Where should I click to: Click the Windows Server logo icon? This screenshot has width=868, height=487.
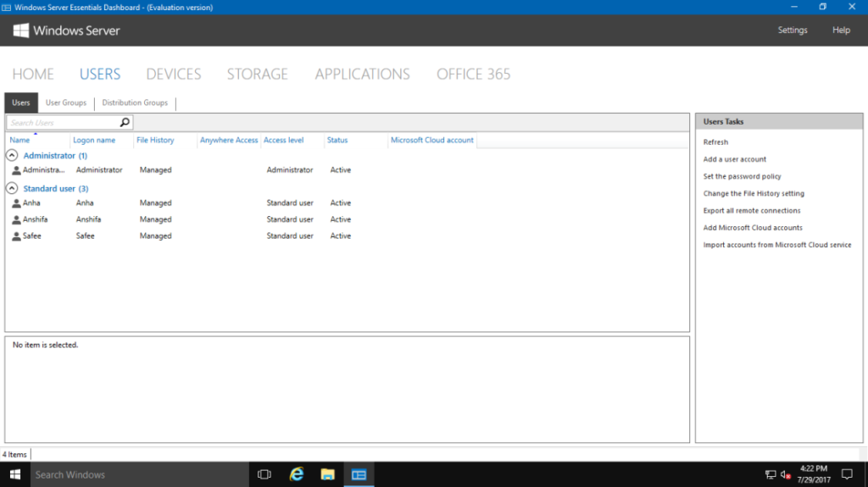point(20,30)
